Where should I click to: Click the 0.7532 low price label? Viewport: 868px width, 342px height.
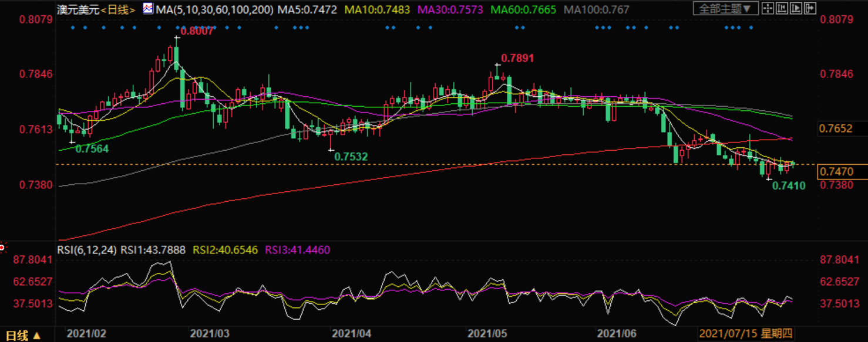tap(351, 157)
